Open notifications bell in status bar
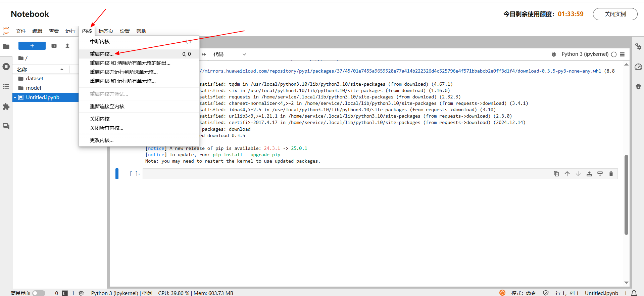 (x=634, y=293)
